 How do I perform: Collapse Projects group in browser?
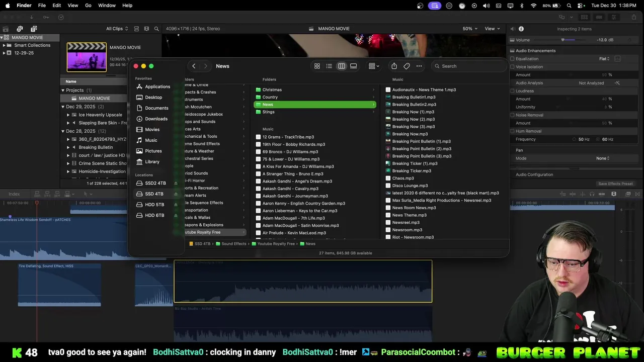(63, 90)
